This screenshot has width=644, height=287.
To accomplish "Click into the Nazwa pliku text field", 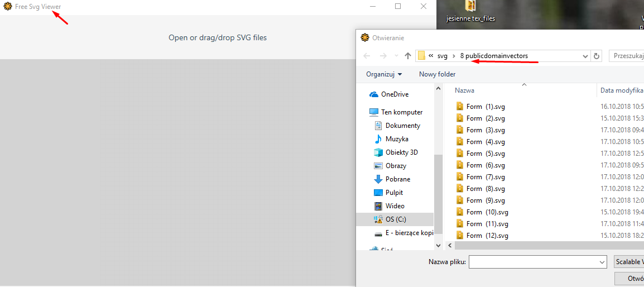I will 533,262.
